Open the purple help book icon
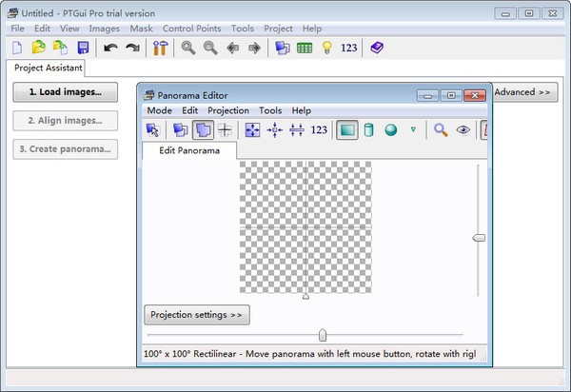This screenshot has height=392, width=571. click(x=377, y=48)
